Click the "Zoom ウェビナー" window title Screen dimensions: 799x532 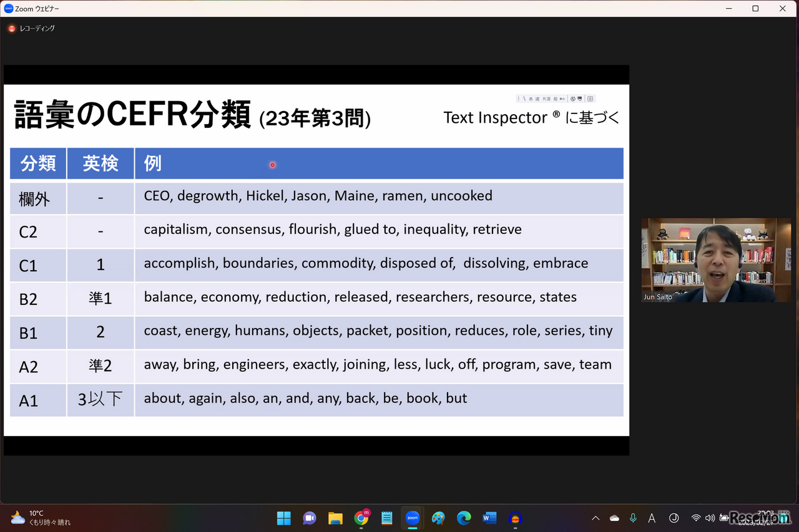37,9
